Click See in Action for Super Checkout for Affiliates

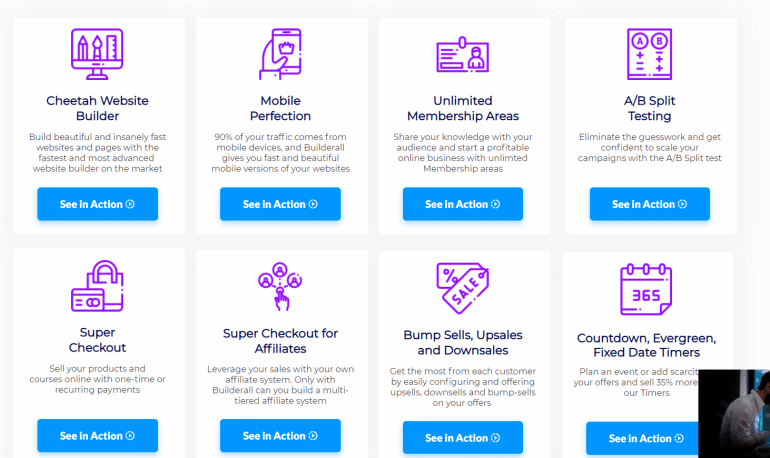click(280, 436)
